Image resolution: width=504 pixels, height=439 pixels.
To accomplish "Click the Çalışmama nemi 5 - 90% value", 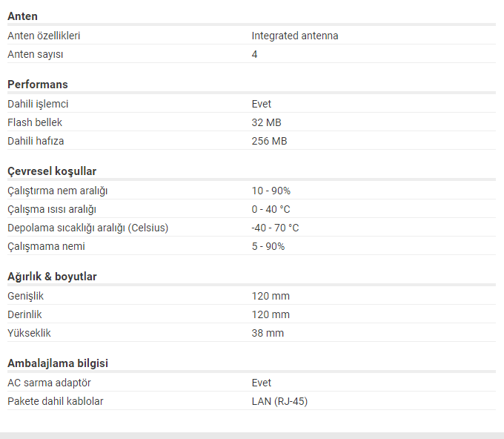I will point(268,246).
